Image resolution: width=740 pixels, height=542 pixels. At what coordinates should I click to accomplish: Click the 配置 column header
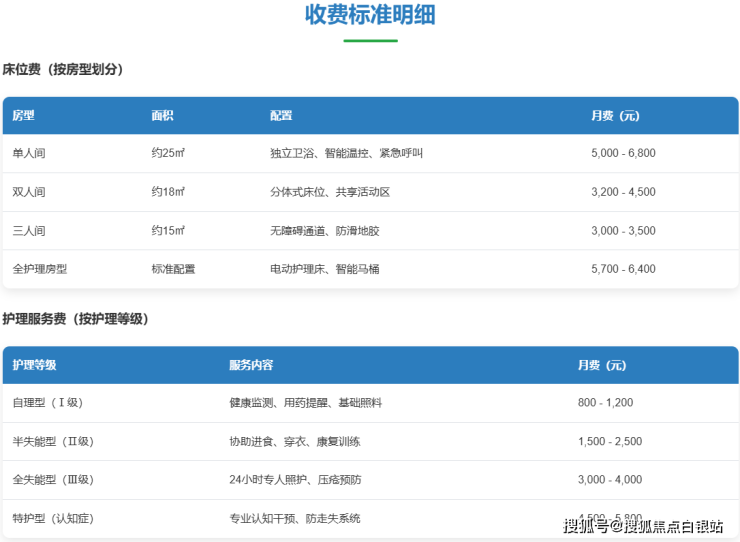(281, 116)
